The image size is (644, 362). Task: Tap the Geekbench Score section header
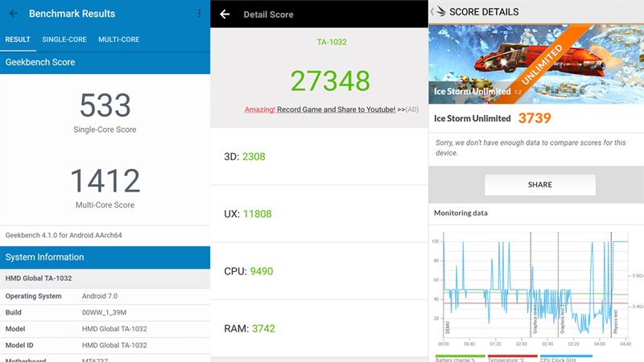pos(105,63)
